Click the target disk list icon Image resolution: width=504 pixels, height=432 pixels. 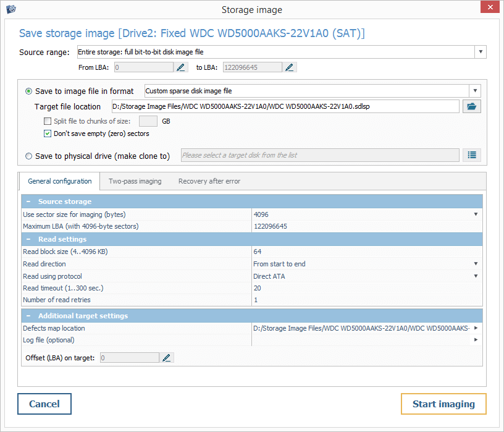(472, 156)
